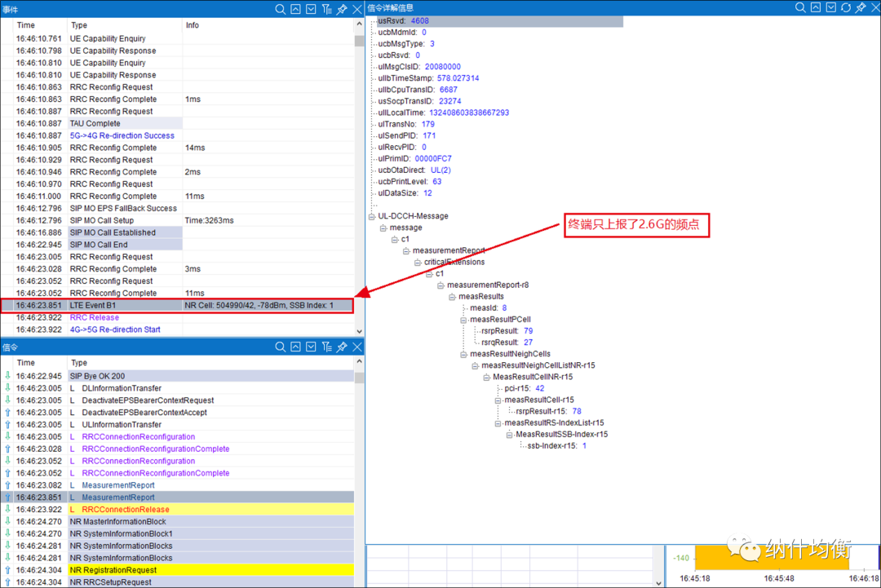Select the NR RegistrationRequest message

click(177, 570)
